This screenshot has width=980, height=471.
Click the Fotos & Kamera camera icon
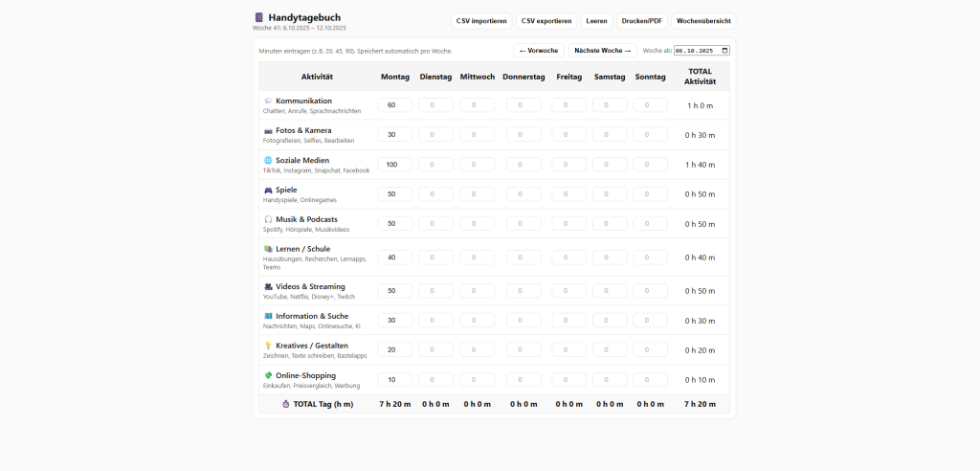[x=268, y=130]
